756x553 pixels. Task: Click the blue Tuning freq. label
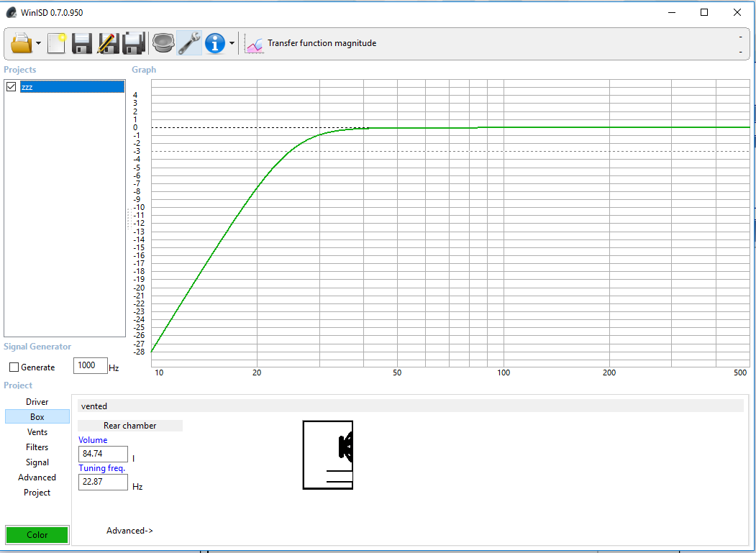[101, 467]
